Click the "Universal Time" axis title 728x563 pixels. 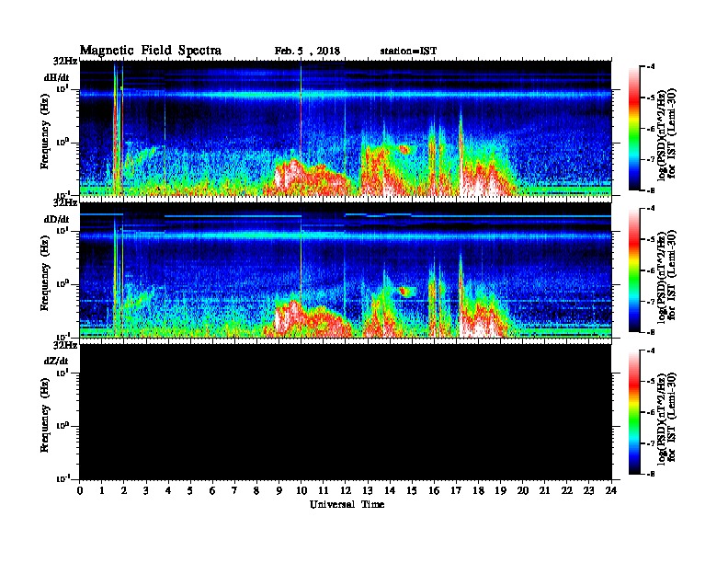347,504
